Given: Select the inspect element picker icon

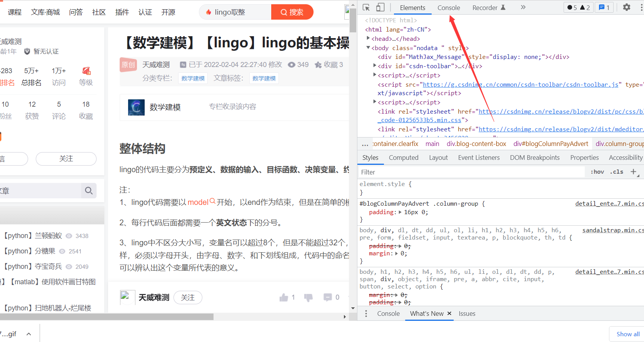Looking at the screenshot, I should coord(366,7).
